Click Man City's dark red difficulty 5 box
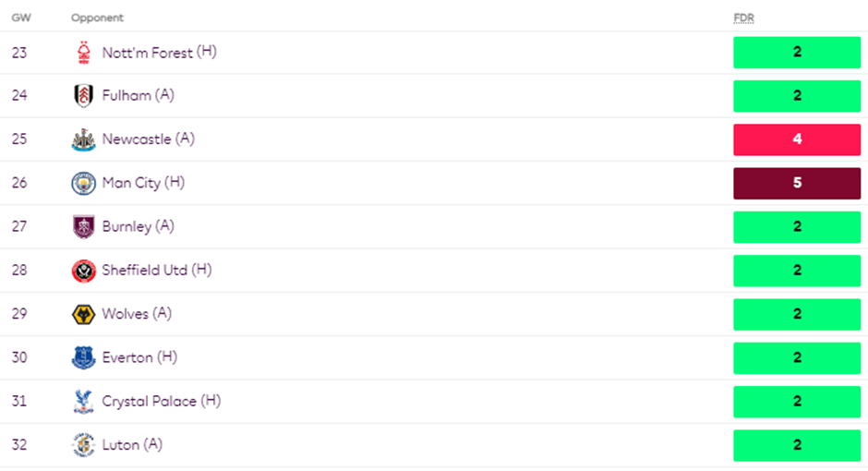This screenshot has width=868, height=471. click(x=797, y=183)
